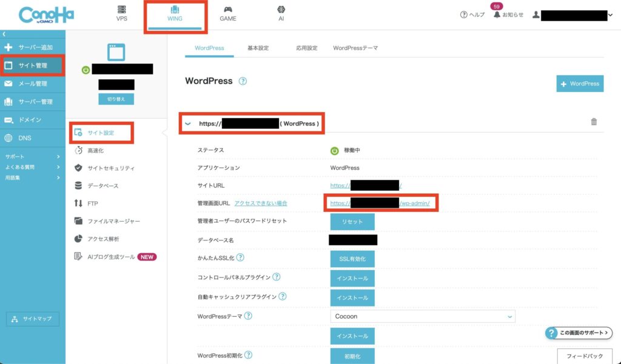Click サーバー追加 in sidebar
This screenshot has width=621, height=364.
tap(33, 47)
